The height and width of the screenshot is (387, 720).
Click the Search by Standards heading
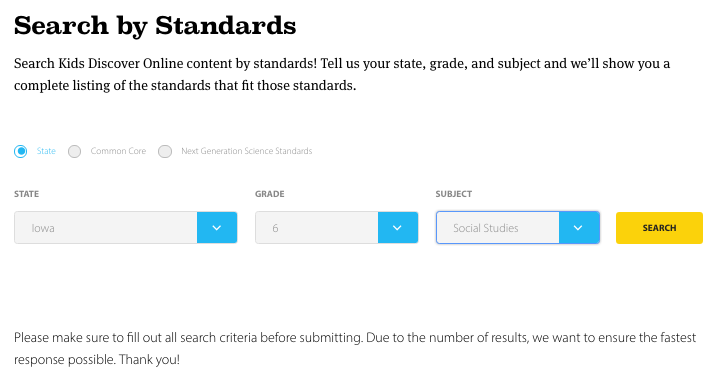click(155, 26)
